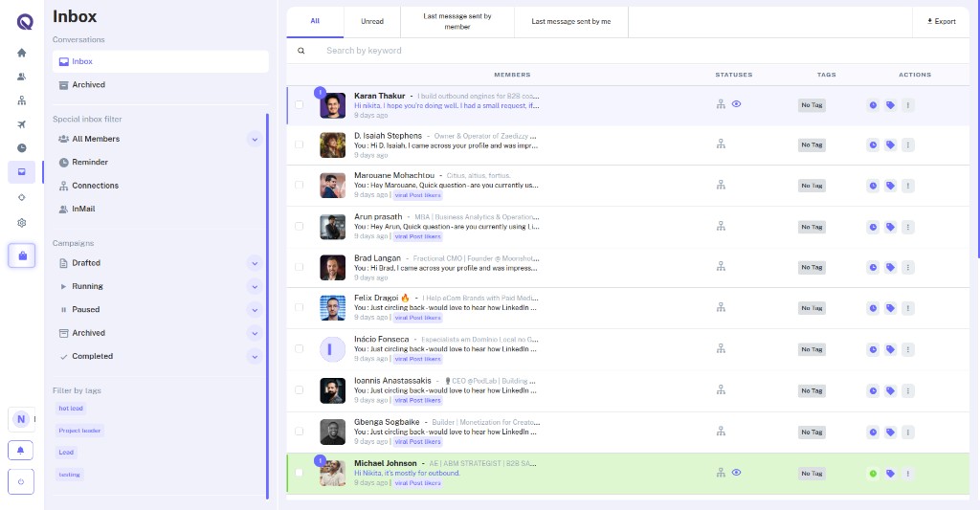The height and width of the screenshot is (510, 980).
Task: Open the clock reminders icon in sidebar
Action: [22, 148]
